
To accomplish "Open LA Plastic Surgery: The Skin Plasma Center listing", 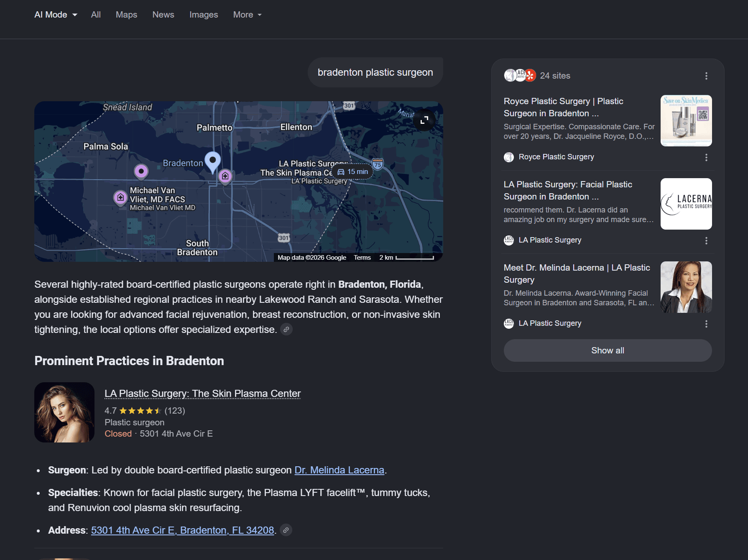I will tap(202, 394).
